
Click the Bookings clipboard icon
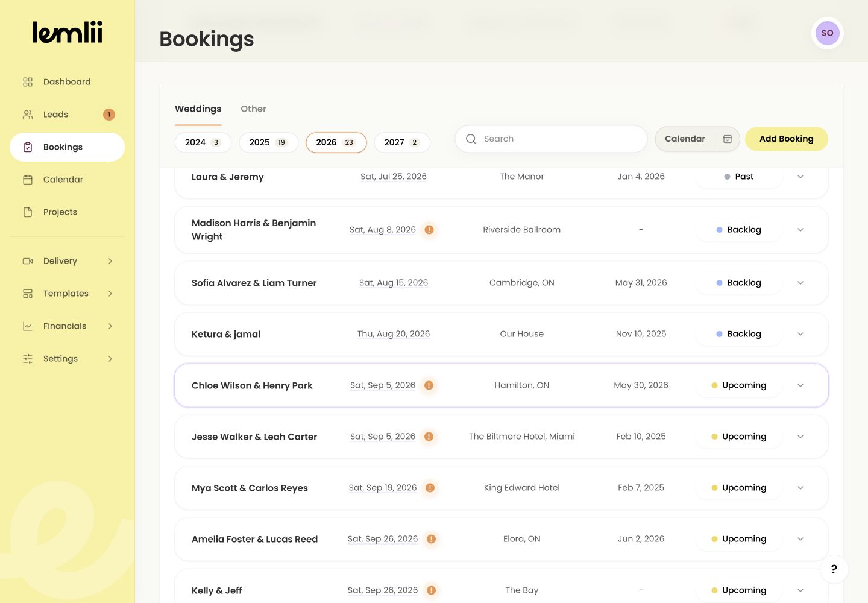[28, 147]
